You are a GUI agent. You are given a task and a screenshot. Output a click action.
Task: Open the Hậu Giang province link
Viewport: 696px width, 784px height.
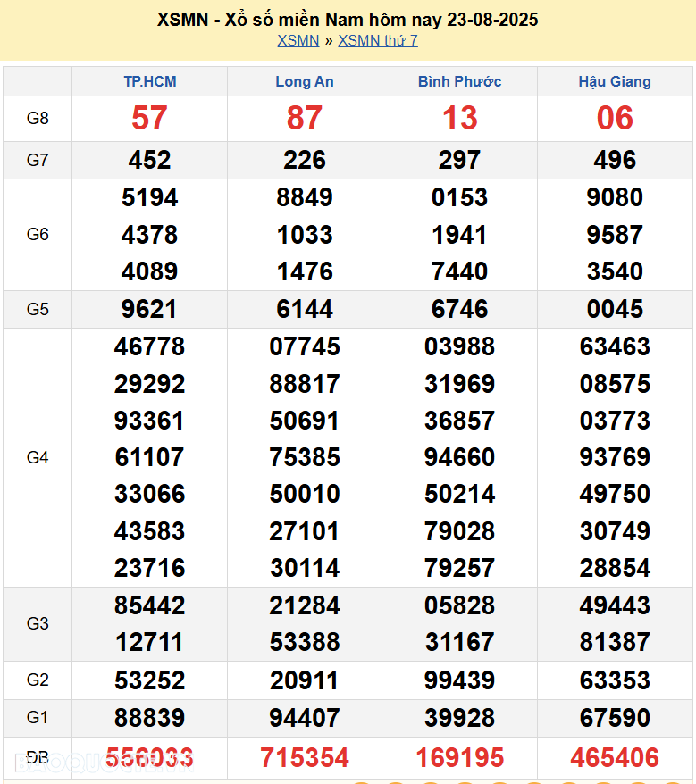click(x=615, y=81)
